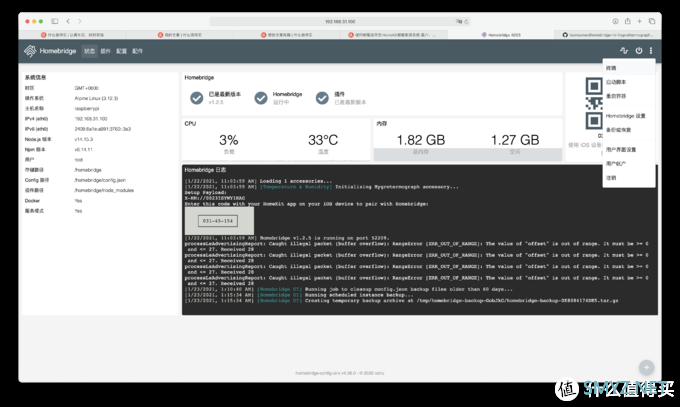Click the /homebridge/config.json path
Image resolution: width=680 pixels, height=407 pixels.
(x=100, y=180)
